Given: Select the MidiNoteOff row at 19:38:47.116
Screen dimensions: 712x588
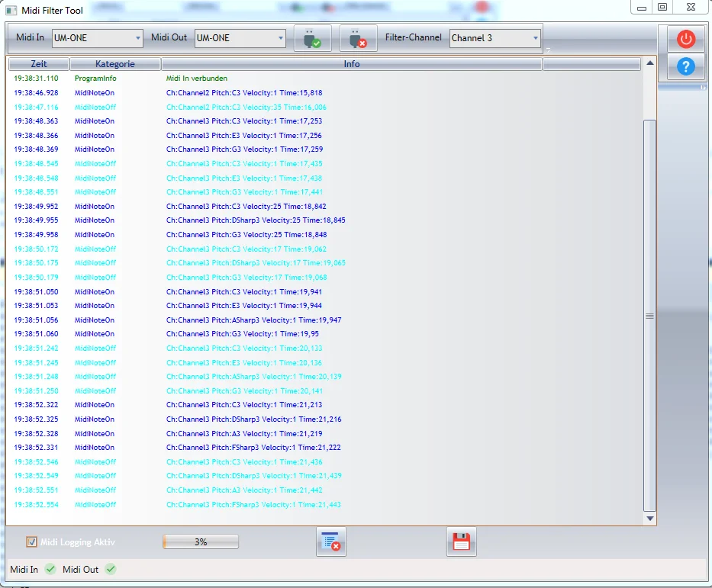Looking at the screenshot, I should pyautogui.click(x=324, y=107).
